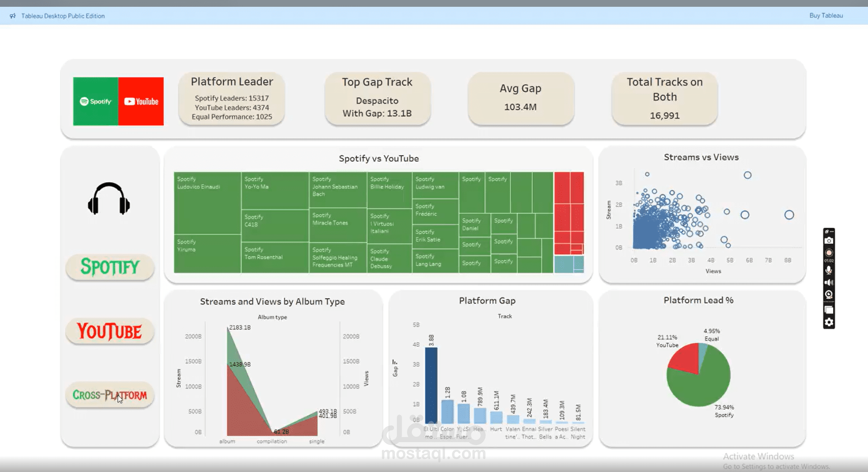This screenshot has height=472, width=868.
Task: Select the Claude Debussy treemap tile
Action: point(389,259)
